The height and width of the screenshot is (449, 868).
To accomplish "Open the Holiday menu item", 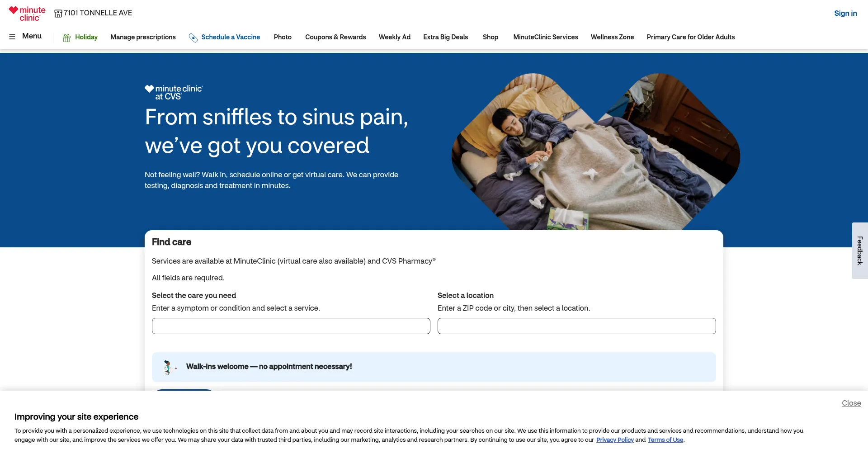I will (x=86, y=37).
